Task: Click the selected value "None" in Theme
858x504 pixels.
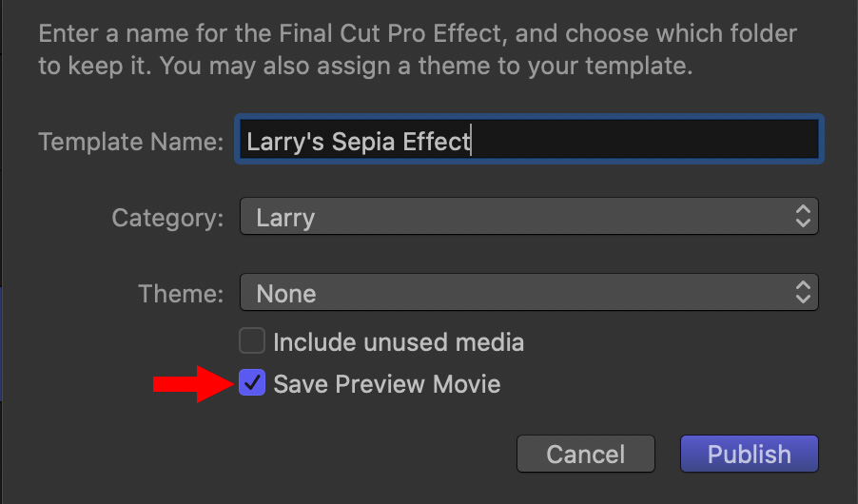Action: click(286, 293)
